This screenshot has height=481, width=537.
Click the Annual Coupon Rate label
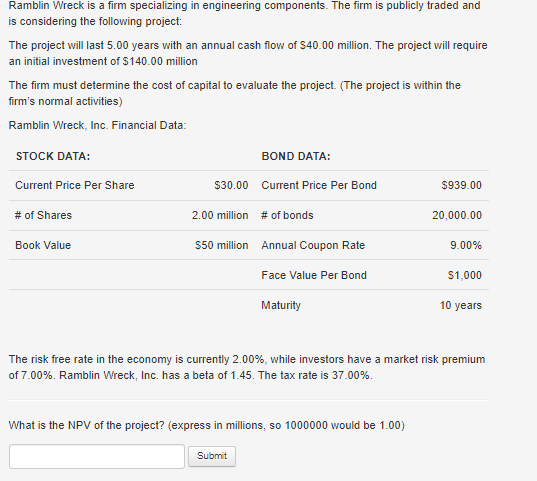313,245
